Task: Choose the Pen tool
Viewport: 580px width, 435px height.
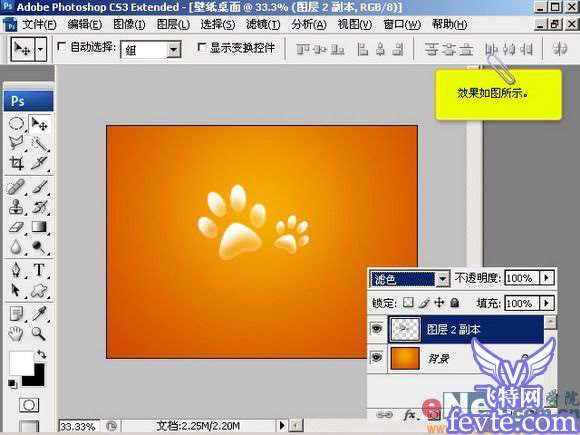Action: [x=16, y=269]
